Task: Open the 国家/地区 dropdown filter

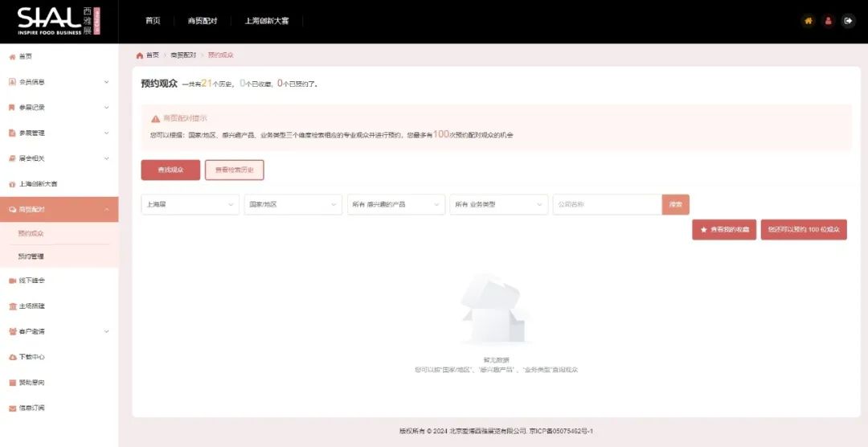Action: [x=293, y=205]
